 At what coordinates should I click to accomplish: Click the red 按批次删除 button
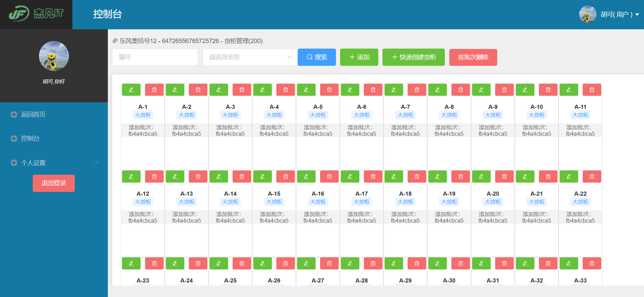(x=473, y=57)
